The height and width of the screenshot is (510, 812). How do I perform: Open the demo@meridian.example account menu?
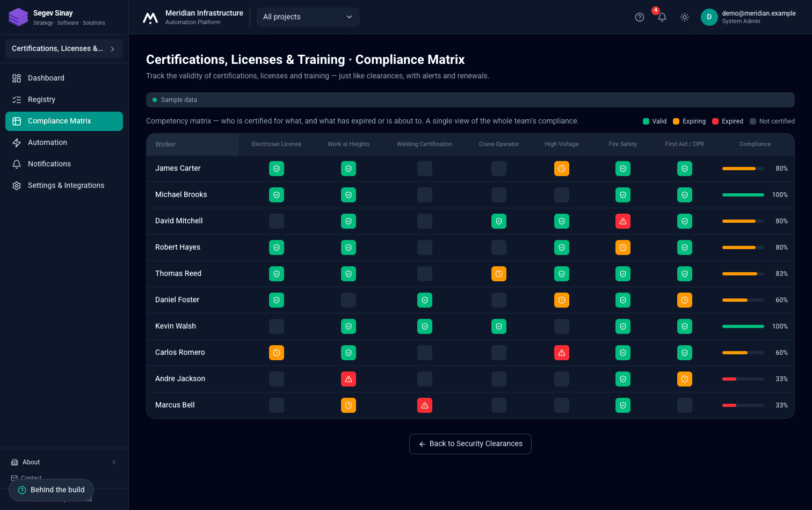749,17
